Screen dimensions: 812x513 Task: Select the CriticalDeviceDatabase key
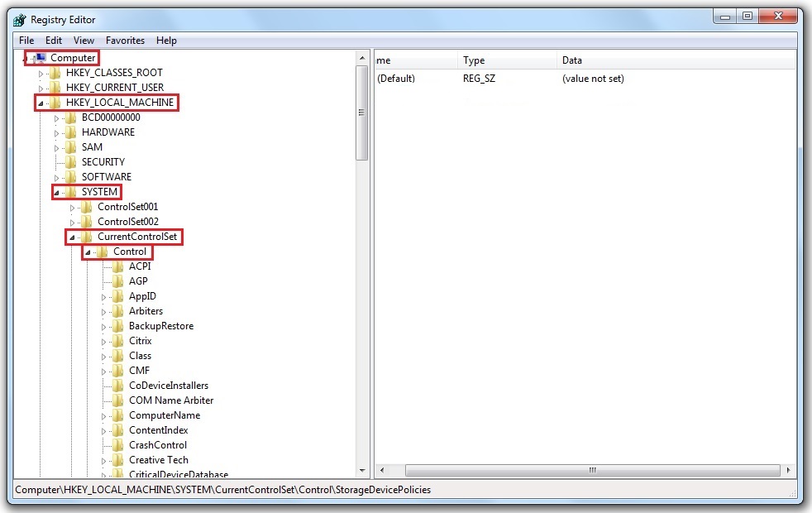pyautogui.click(x=178, y=474)
